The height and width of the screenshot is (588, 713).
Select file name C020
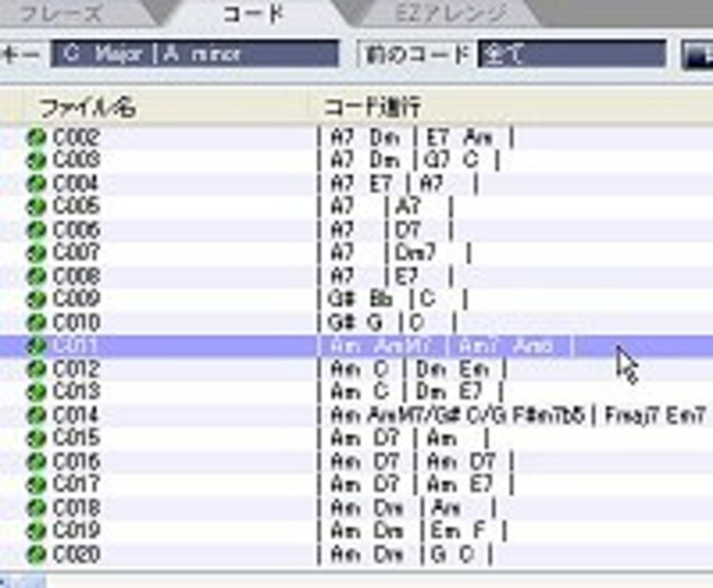pos(76,554)
